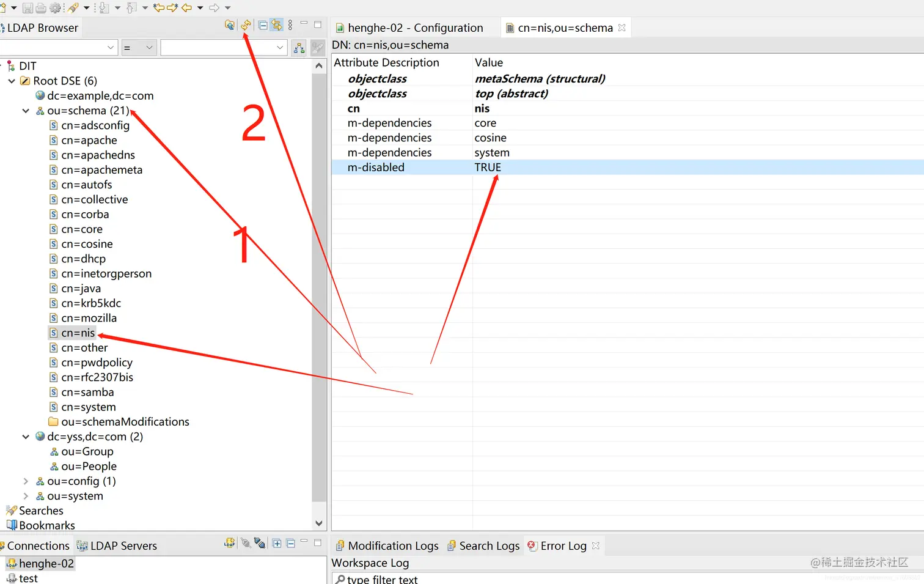924x584 pixels.
Task: Select the test connection
Action: (x=23, y=578)
